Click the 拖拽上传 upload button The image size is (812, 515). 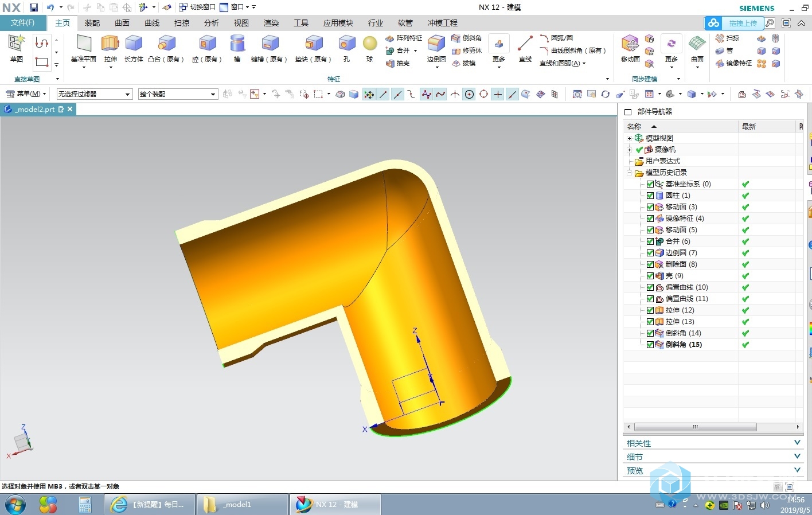click(735, 23)
